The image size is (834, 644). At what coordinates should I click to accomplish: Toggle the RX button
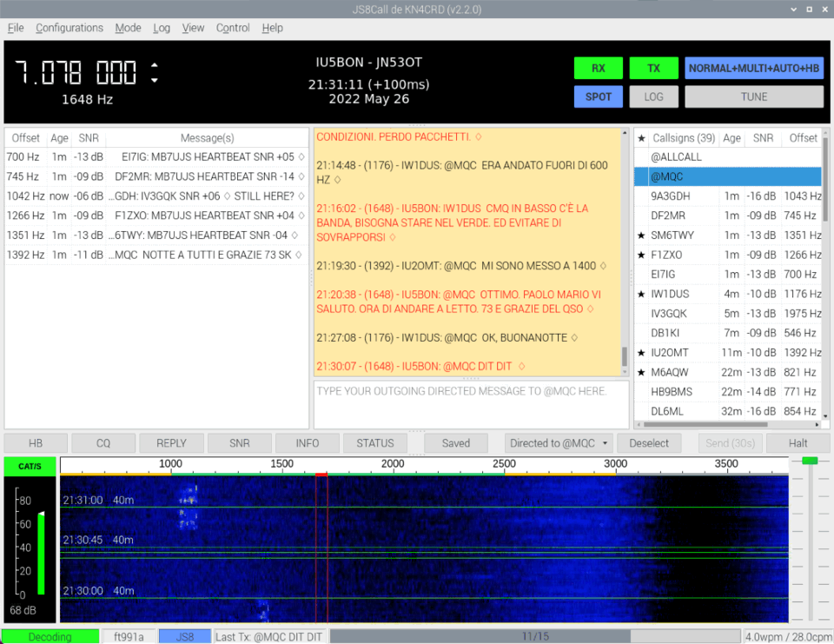click(x=599, y=68)
